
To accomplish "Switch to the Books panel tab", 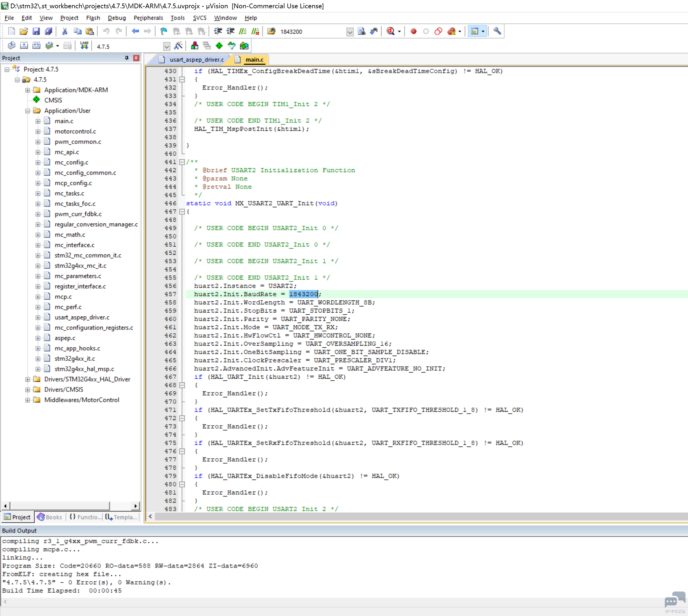I will pyautogui.click(x=50, y=517).
